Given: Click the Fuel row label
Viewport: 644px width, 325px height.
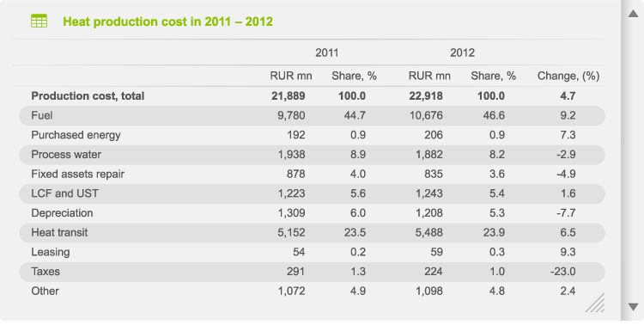Looking at the screenshot, I should [x=42, y=115].
